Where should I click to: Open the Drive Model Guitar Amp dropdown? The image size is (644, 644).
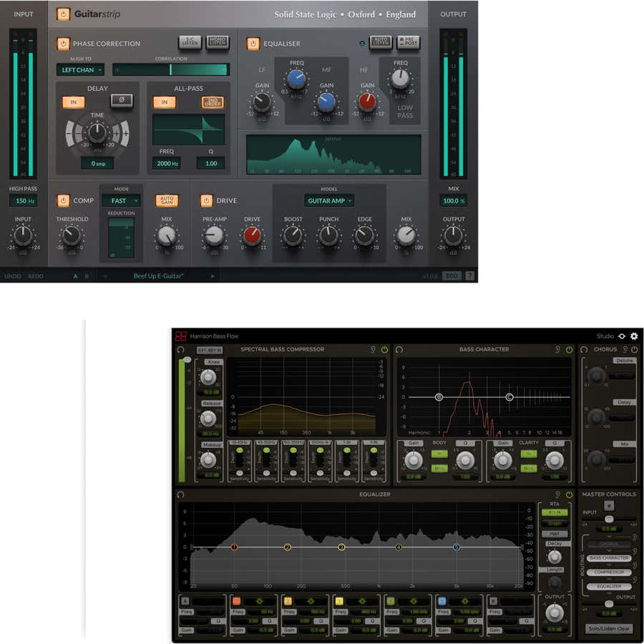pyautogui.click(x=329, y=201)
